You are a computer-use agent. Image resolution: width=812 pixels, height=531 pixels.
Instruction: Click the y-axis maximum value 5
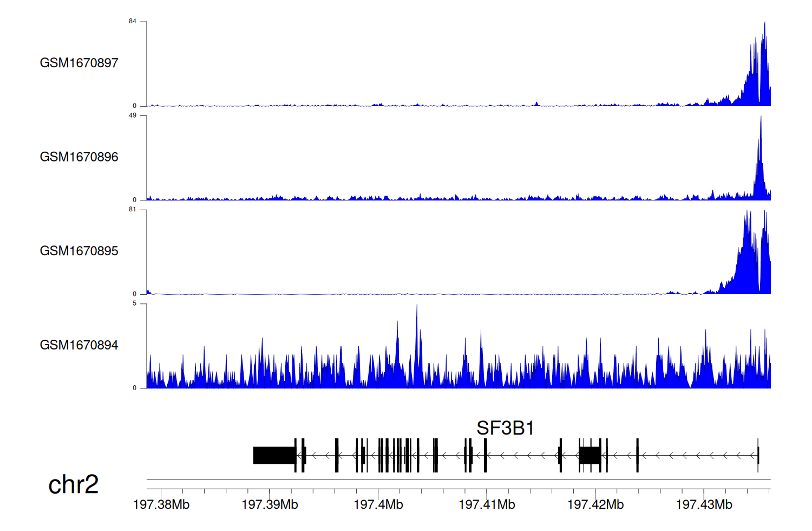(135, 303)
